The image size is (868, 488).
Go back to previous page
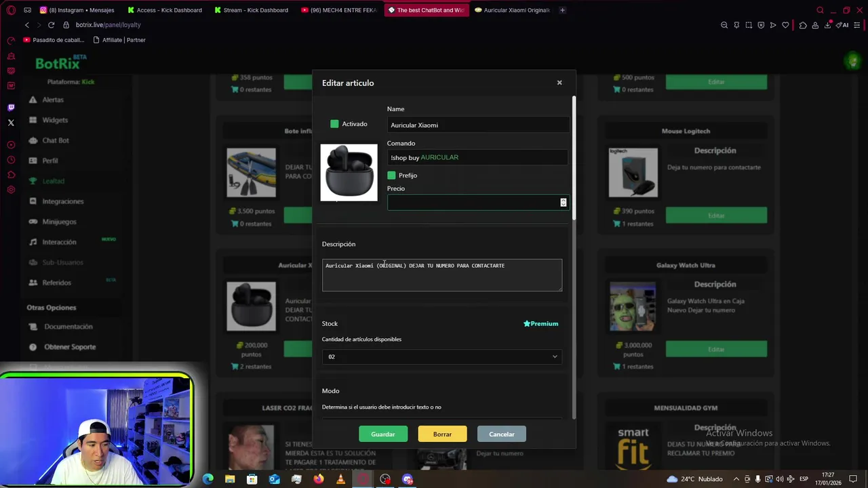click(26, 25)
